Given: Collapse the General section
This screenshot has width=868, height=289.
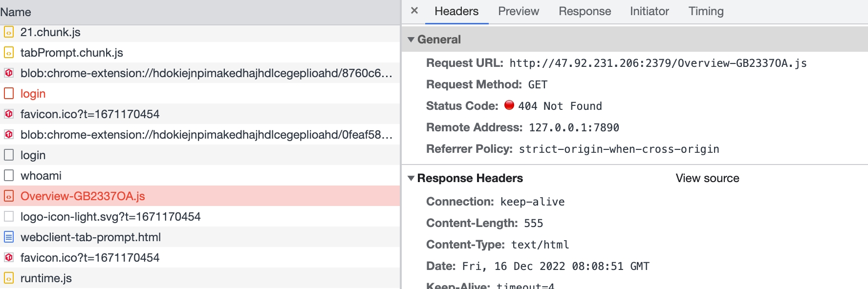Looking at the screenshot, I should (411, 40).
